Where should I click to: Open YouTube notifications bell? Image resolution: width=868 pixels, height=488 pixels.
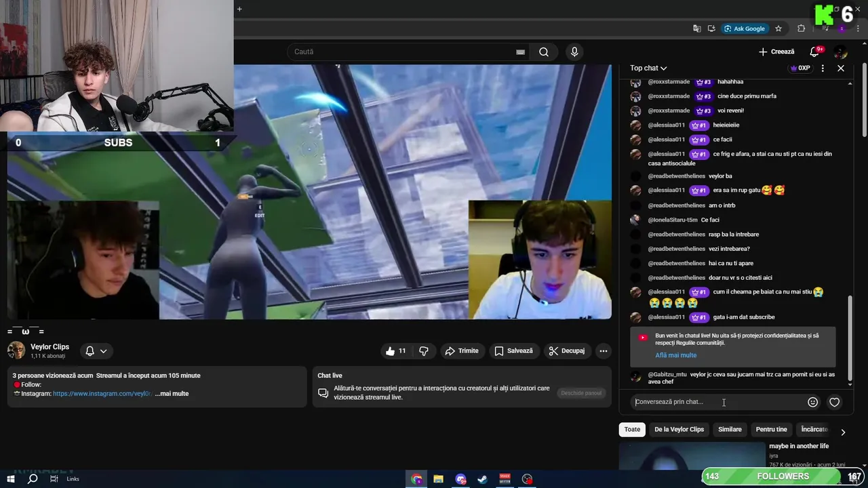coord(814,52)
